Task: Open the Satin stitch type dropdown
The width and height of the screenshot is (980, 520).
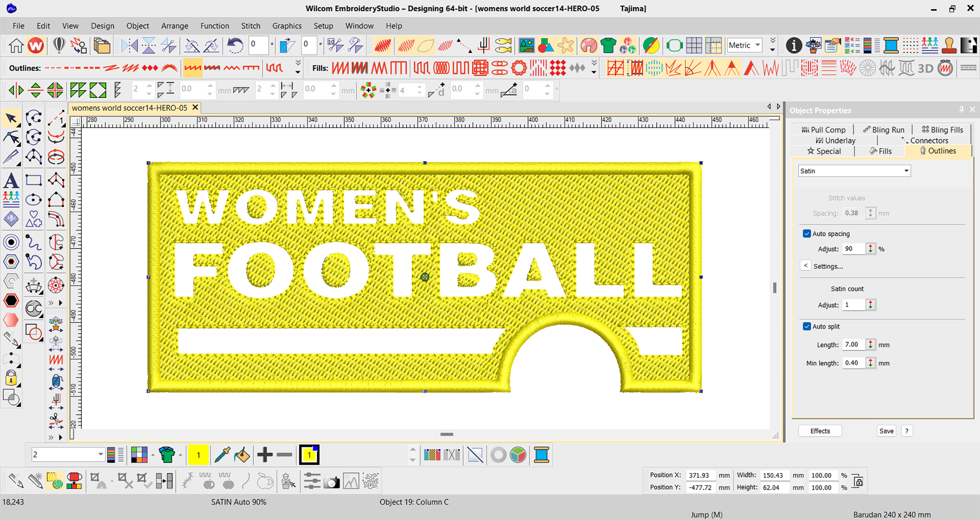Action: pos(906,171)
